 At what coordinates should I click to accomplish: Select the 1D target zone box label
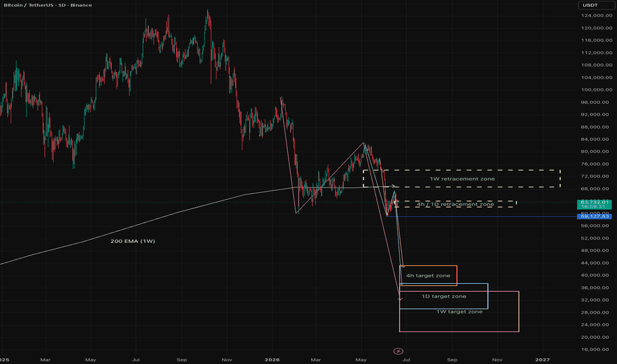point(444,296)
